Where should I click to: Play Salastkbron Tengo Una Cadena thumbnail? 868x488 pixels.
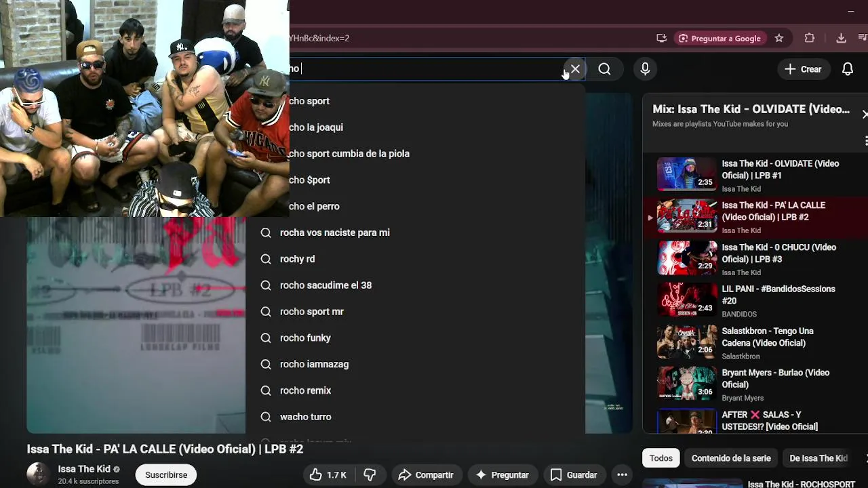coord(687,342)
